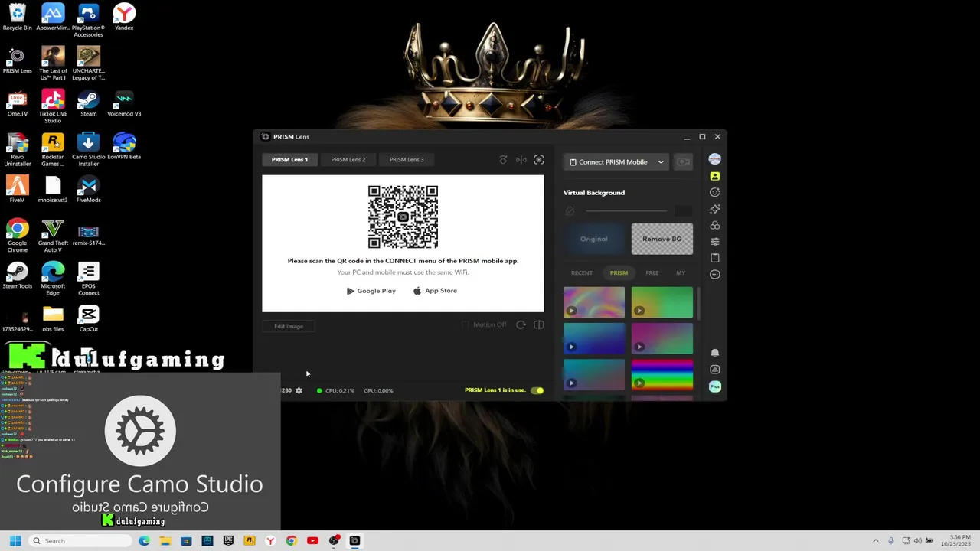Viewport: 980px width, 551px height.
Task: Click the virtual camera button beside Connect
Action: pyautogui.click(x=683, y=161)
